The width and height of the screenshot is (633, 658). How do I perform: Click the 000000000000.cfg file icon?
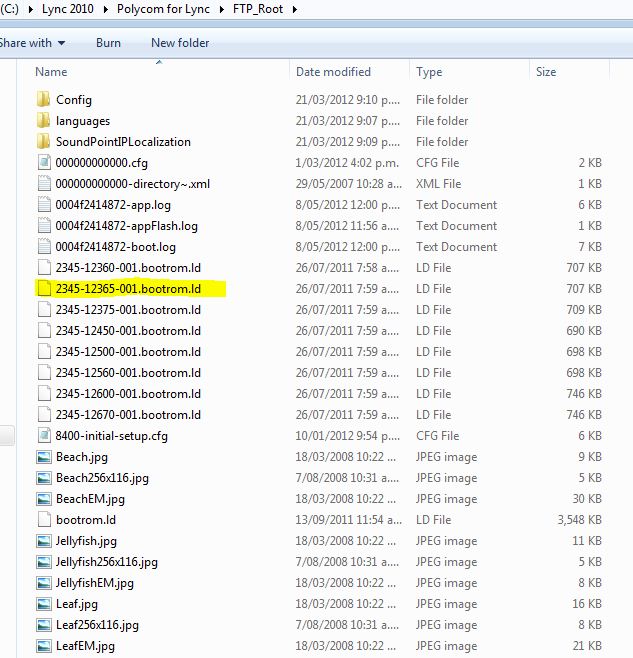[43, 163]
